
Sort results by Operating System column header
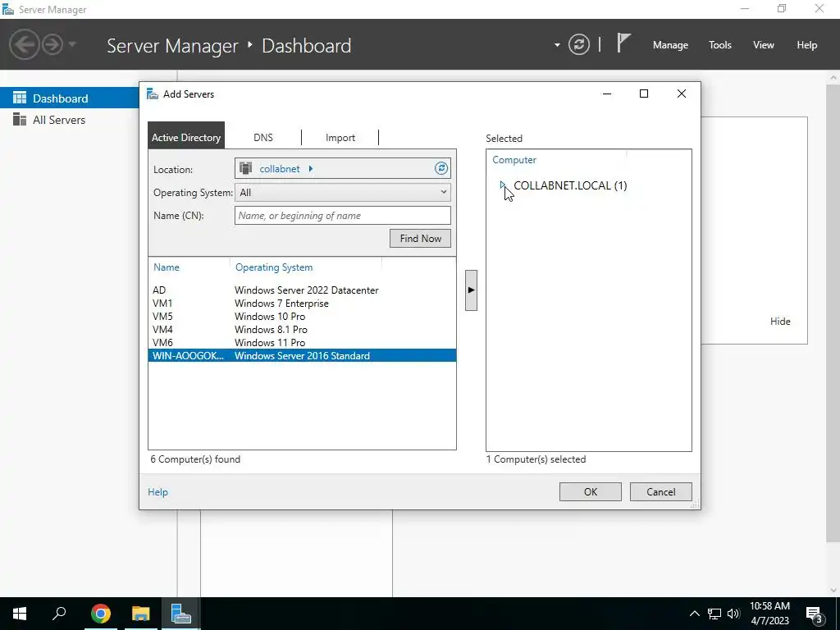pyautogui.click(x=274, y=267)
